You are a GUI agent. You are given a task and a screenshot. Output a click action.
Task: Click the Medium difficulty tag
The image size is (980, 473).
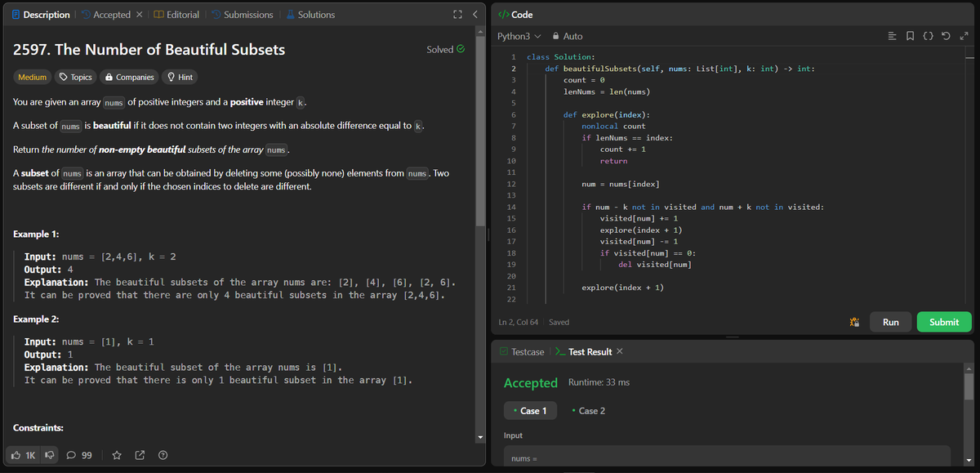[x=33, y=77]
